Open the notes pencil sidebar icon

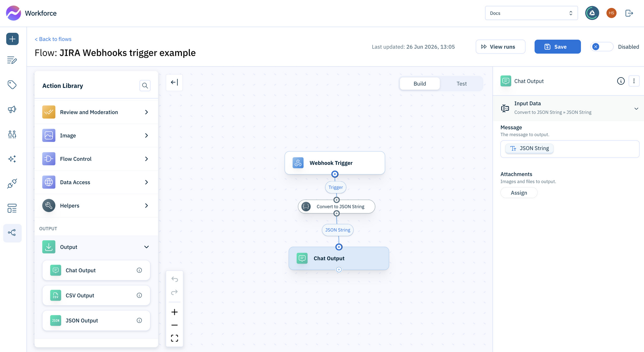click(12, 60)
